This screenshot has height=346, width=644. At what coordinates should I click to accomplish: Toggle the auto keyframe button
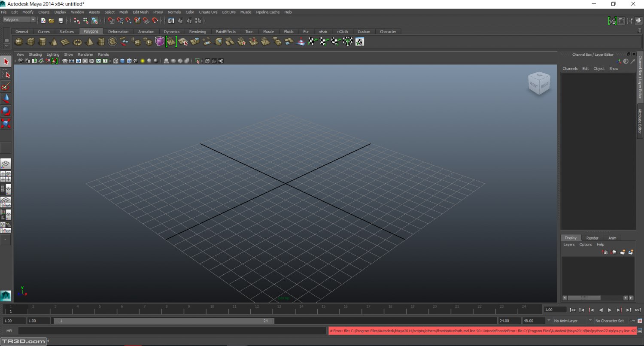(632, 321)
